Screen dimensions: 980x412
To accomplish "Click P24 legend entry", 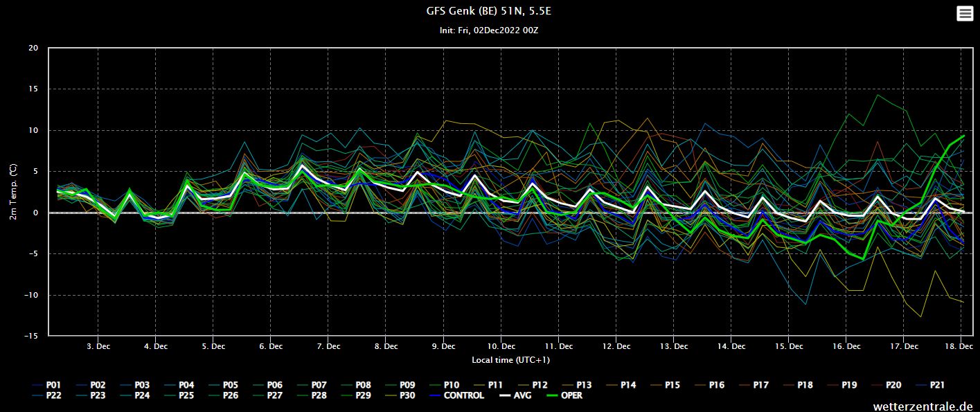I will coord(135,396).
